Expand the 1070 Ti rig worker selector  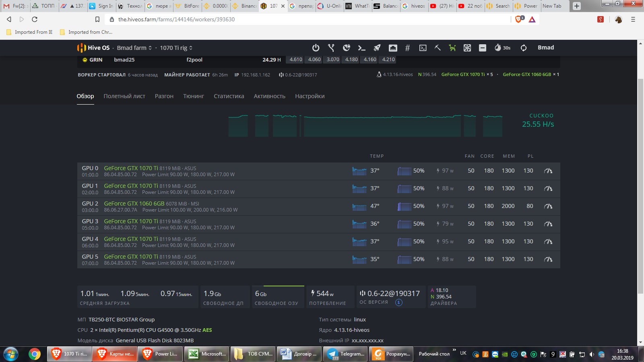(176, 48)
